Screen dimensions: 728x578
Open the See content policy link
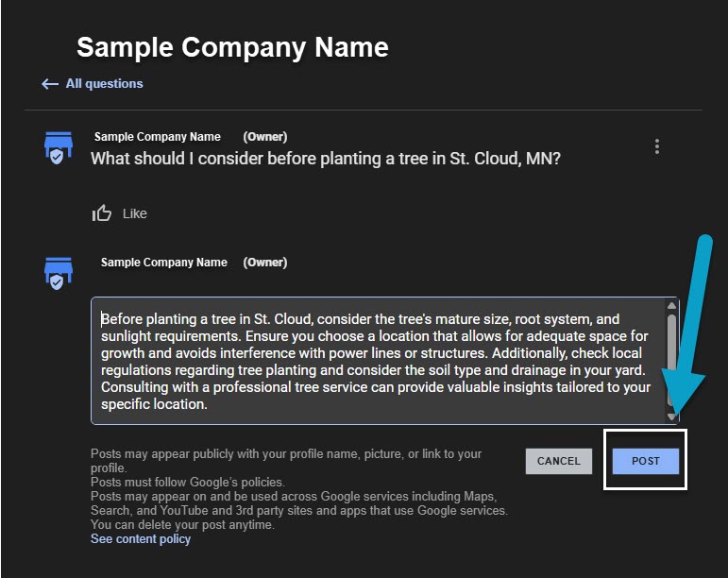(x=141, y=539)
